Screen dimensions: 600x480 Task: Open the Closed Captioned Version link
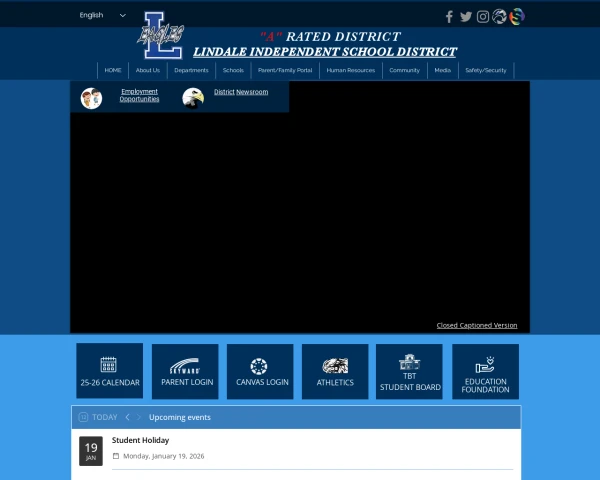tap(477, 325)
